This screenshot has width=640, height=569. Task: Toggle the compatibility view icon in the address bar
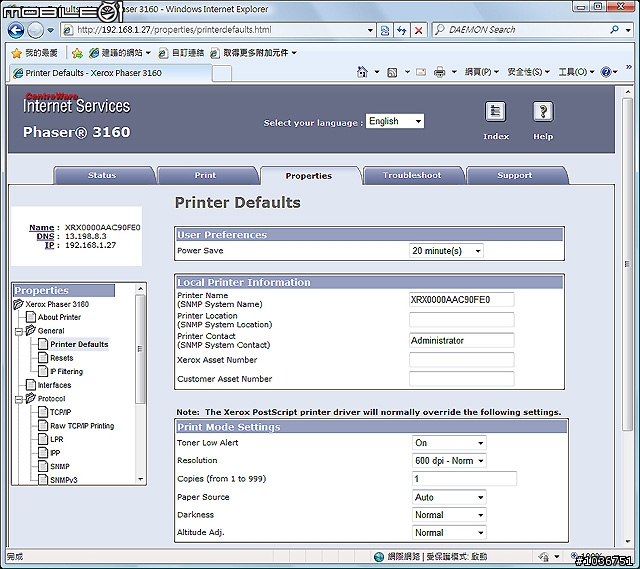[384, 30]
